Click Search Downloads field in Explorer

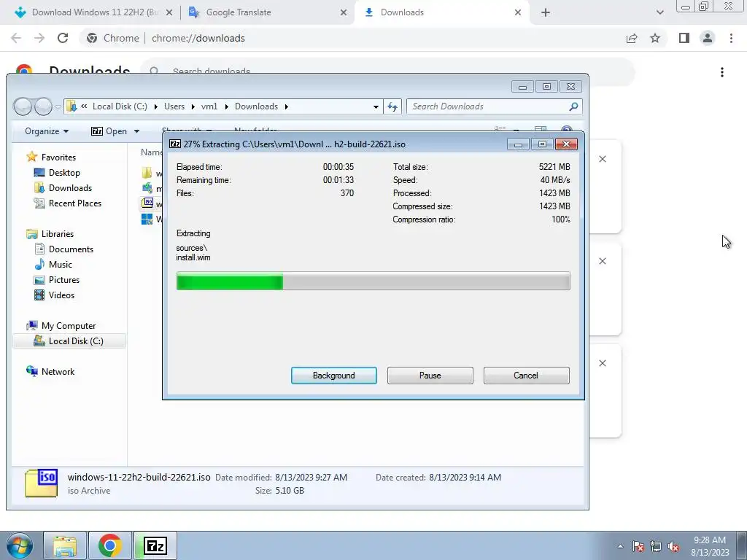coord(488,106)
